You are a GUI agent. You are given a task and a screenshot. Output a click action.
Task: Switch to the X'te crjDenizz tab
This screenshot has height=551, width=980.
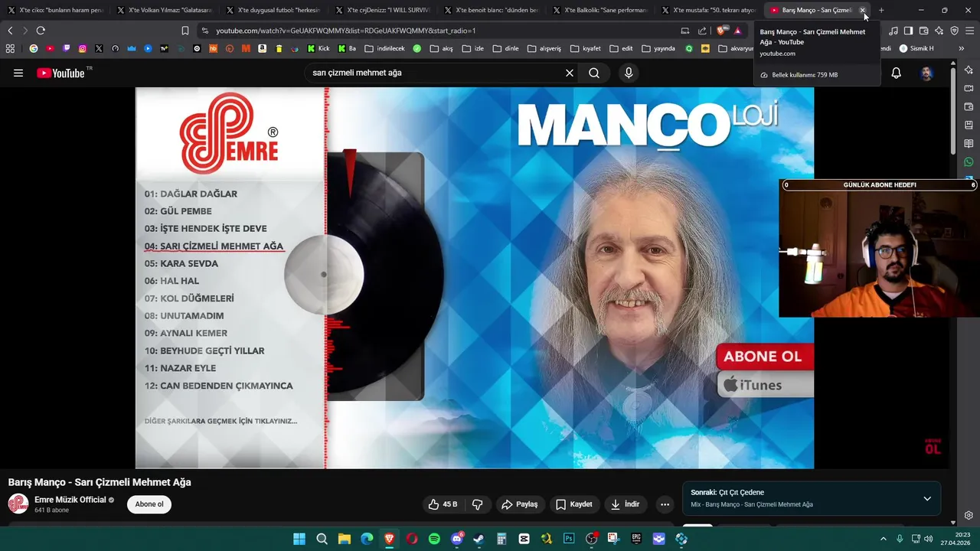click(x=381, y=10)
